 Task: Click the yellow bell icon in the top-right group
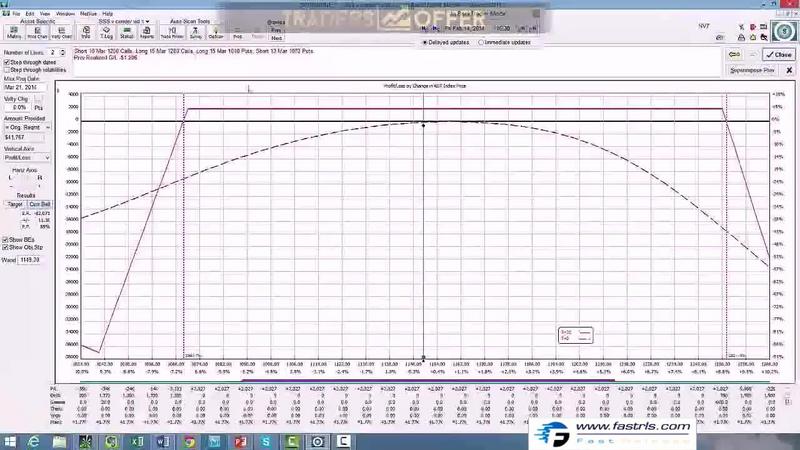753,37
